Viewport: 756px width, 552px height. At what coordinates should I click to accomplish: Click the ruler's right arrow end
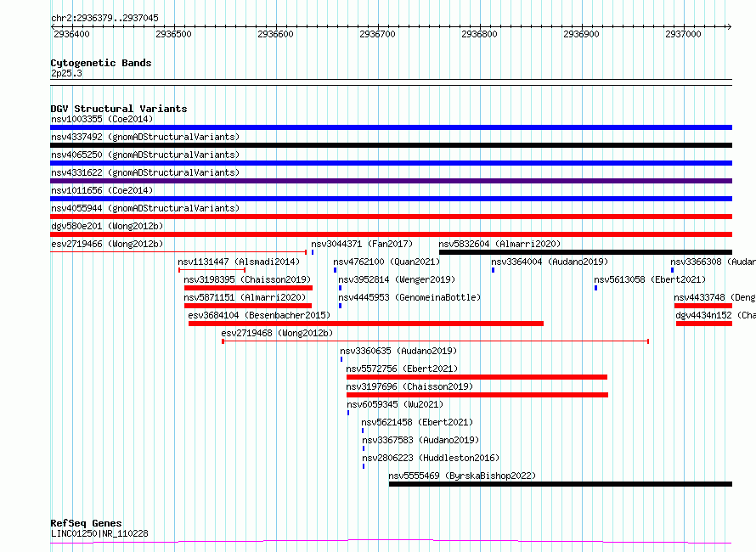tap(730, 26)
